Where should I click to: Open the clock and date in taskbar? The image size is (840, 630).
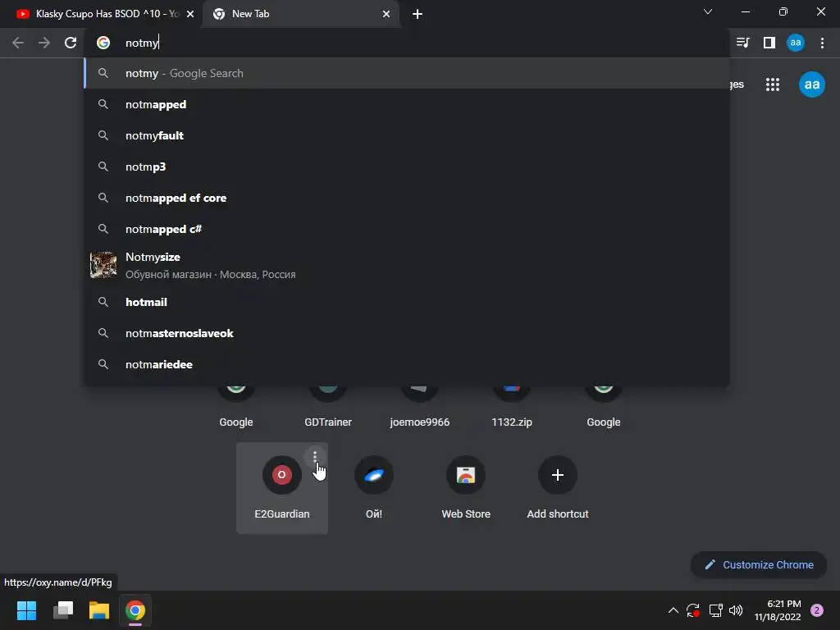click(778, 610)
